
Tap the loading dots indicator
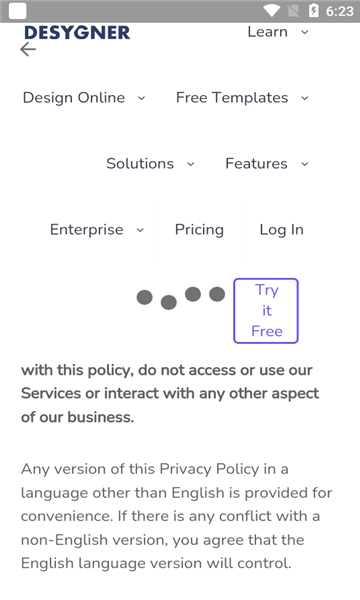pos(181,298)
